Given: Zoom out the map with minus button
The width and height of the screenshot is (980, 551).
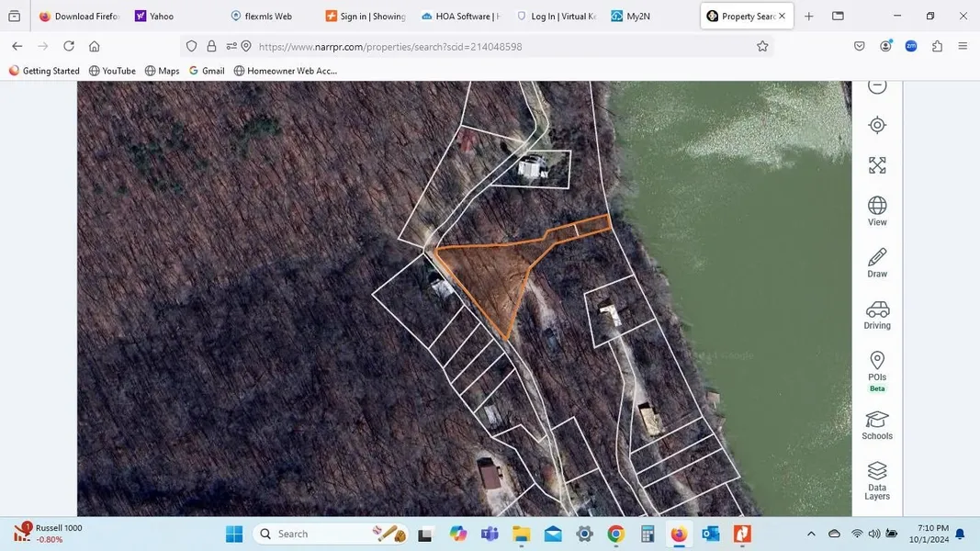Looking at the screenshot, I should pos(877,86).
